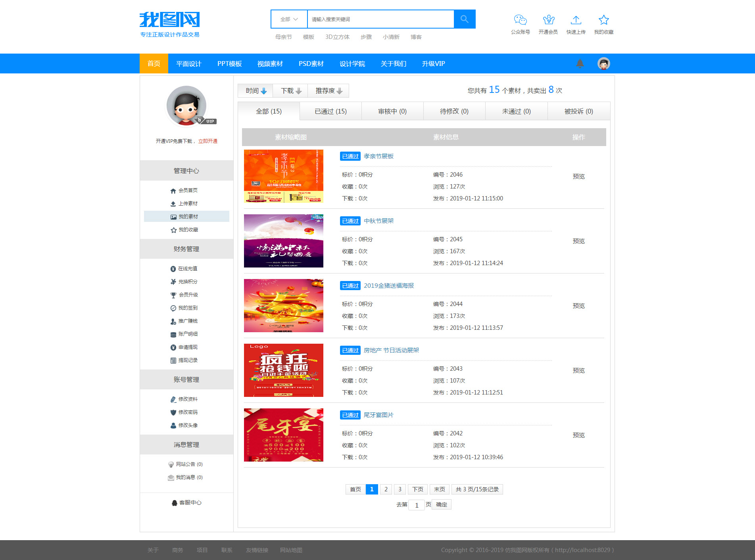Click the 提现记录 list icon
The height and width of the screenshot is (560, 755).
(x=173, y=360)
